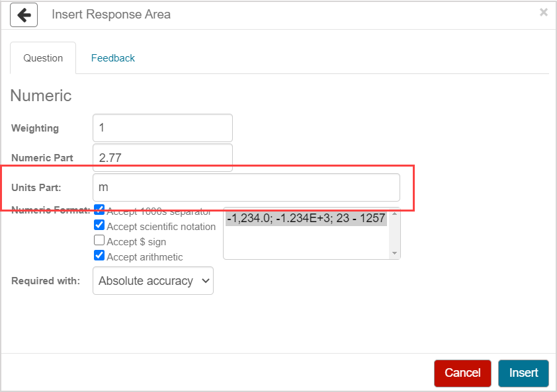Screen dimensions: 557x392
Task: Click the back arrow button
Action: tap(24, 15)
